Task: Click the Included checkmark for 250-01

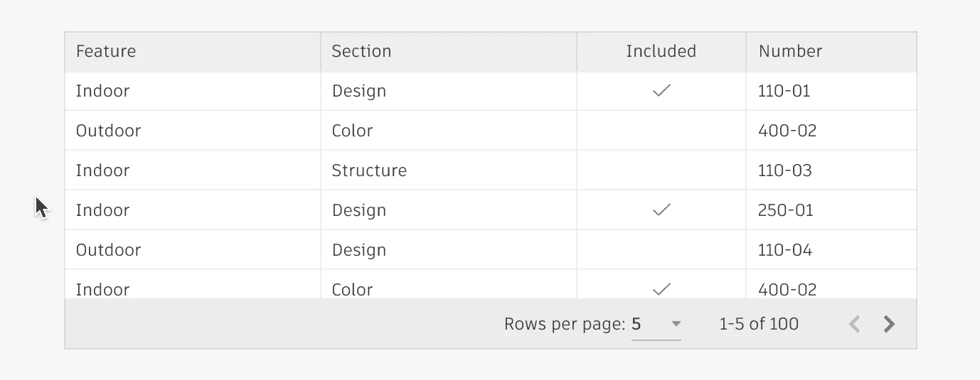Action: [x=661, y=210]
